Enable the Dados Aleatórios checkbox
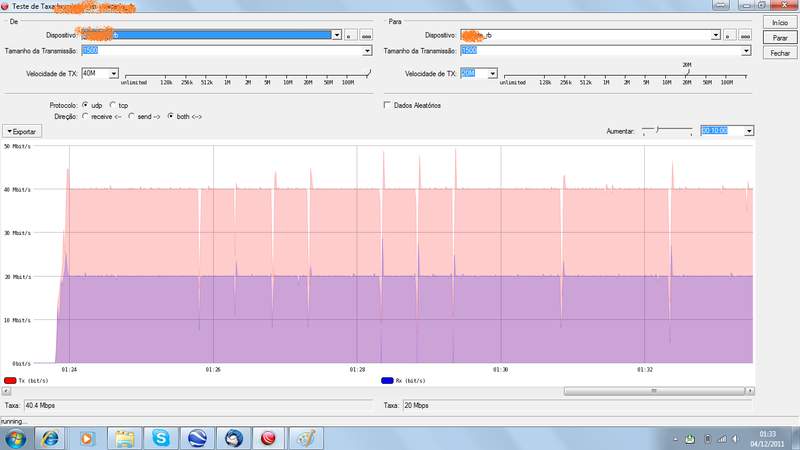 pos(388,105)
